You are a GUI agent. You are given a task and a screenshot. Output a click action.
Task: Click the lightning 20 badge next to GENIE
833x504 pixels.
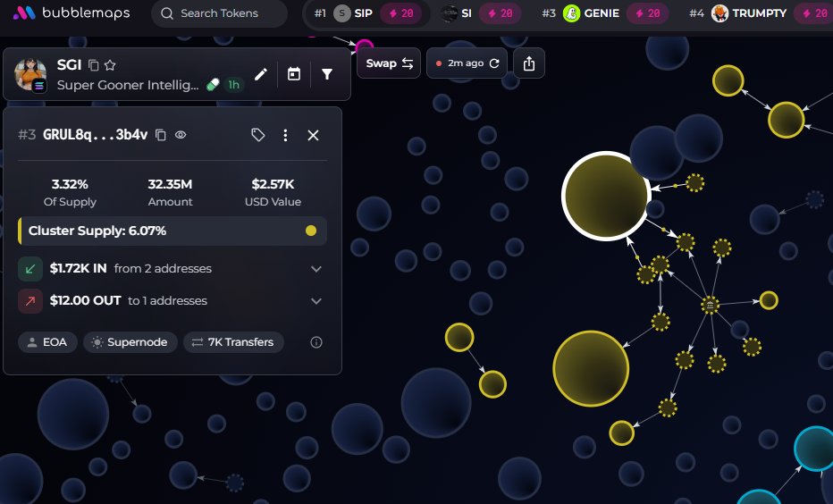648,13
